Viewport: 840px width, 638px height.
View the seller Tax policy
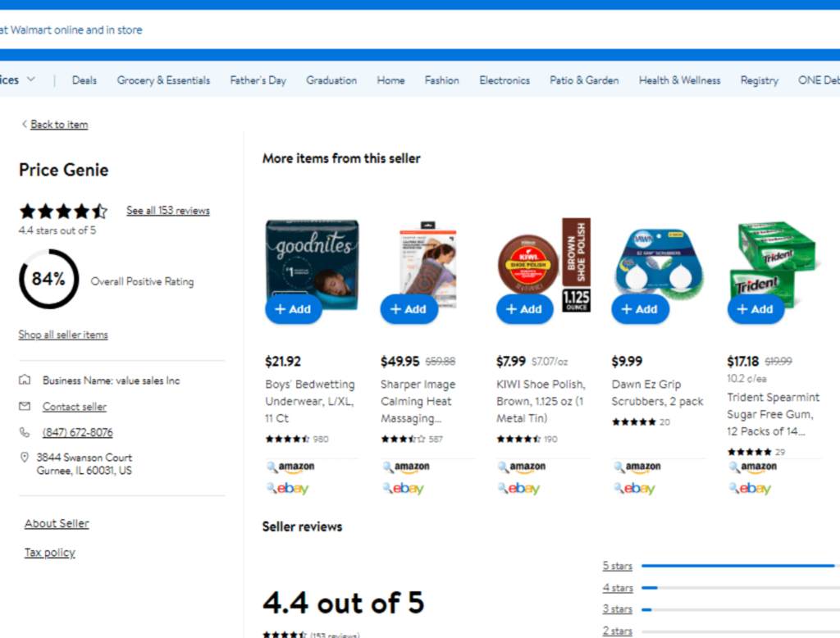pyautogui.click(x=50, y=552)
